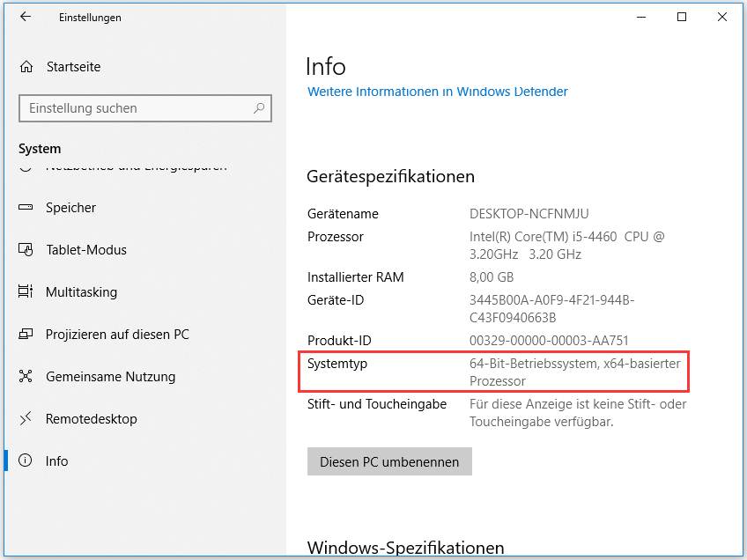The width and height of the screenshot is (747, 560).
Task: Select the Netzbetrieb und Energiesparen entry
Action: tap(123, 165)
